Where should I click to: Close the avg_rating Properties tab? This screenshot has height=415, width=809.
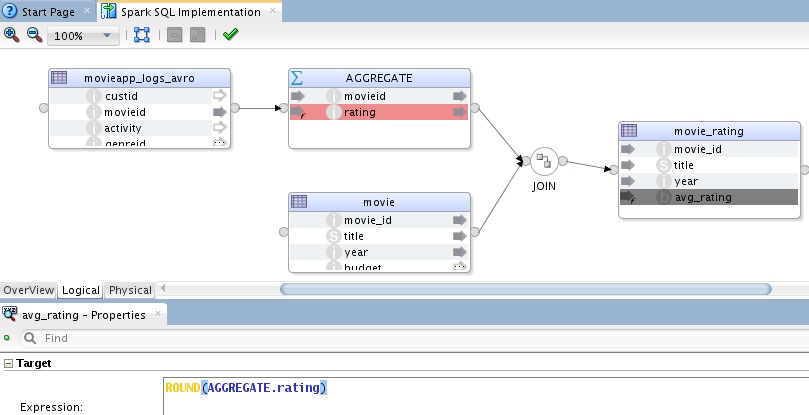[158, 313]
